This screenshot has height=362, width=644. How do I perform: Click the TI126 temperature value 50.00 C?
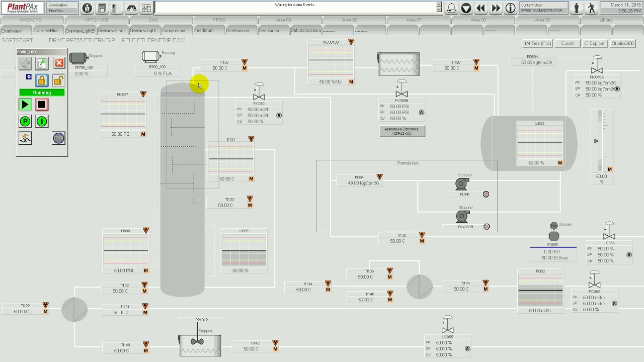pos(220,68)
